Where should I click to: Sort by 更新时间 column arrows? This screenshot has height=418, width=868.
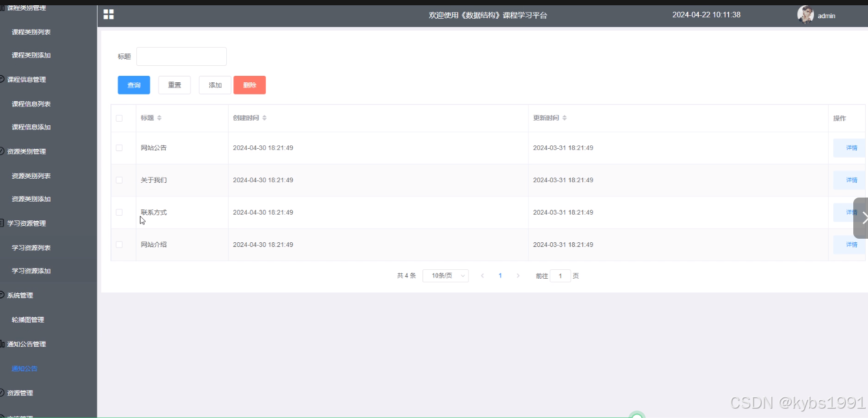pos(565,118)
